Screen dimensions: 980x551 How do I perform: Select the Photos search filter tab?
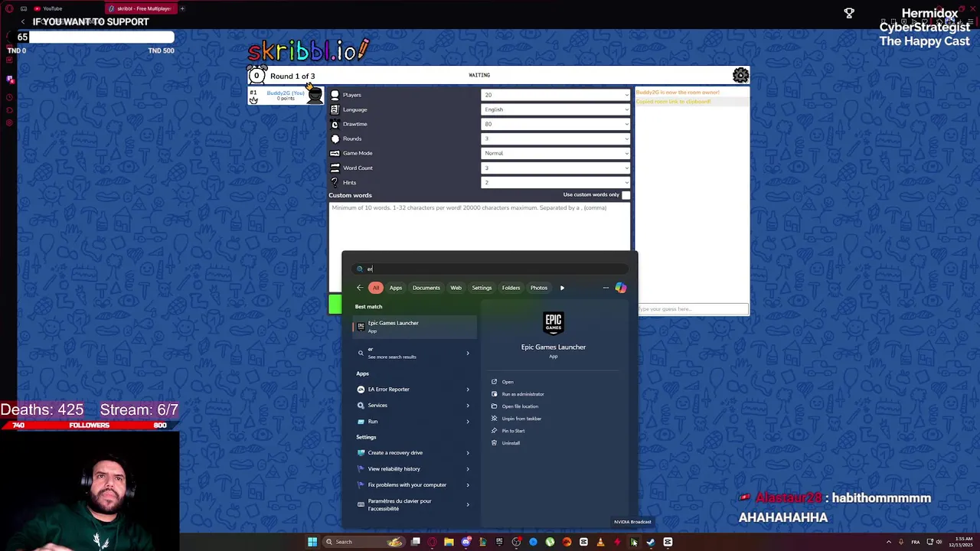pos(539,288)
